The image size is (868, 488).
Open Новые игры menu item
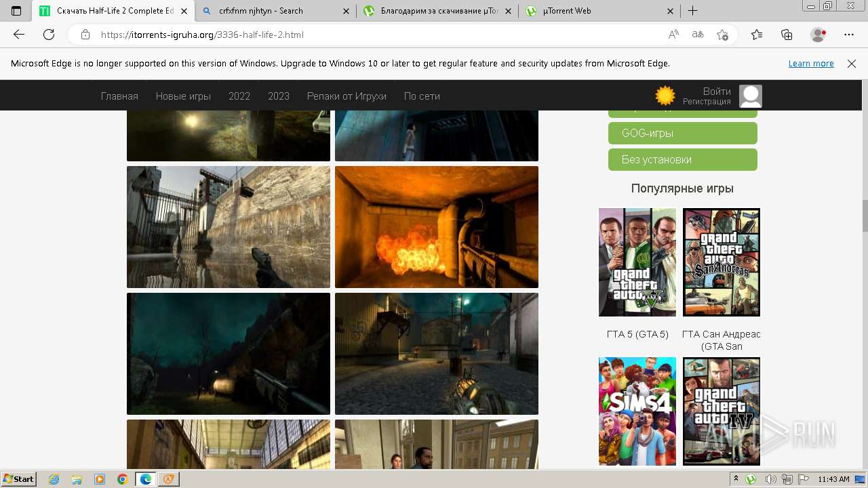[183, 96]
